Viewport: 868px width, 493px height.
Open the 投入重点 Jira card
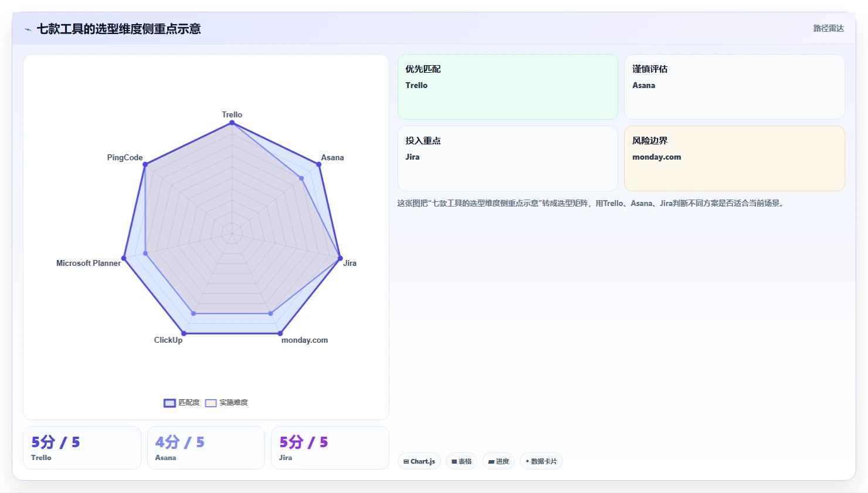click(508, 158)
